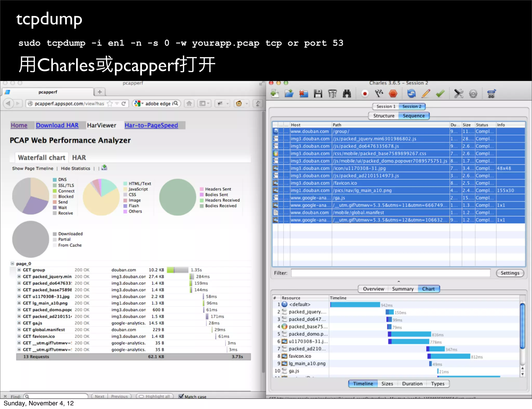Click the Next button in find bar
The height and width of the screenshot is (409, 532).
click(x=99, y=396)
